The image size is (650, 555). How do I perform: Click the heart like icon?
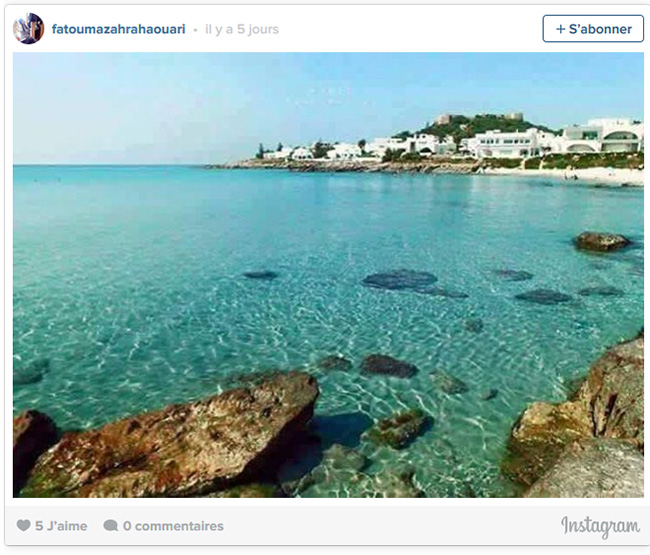click(23, 525)
